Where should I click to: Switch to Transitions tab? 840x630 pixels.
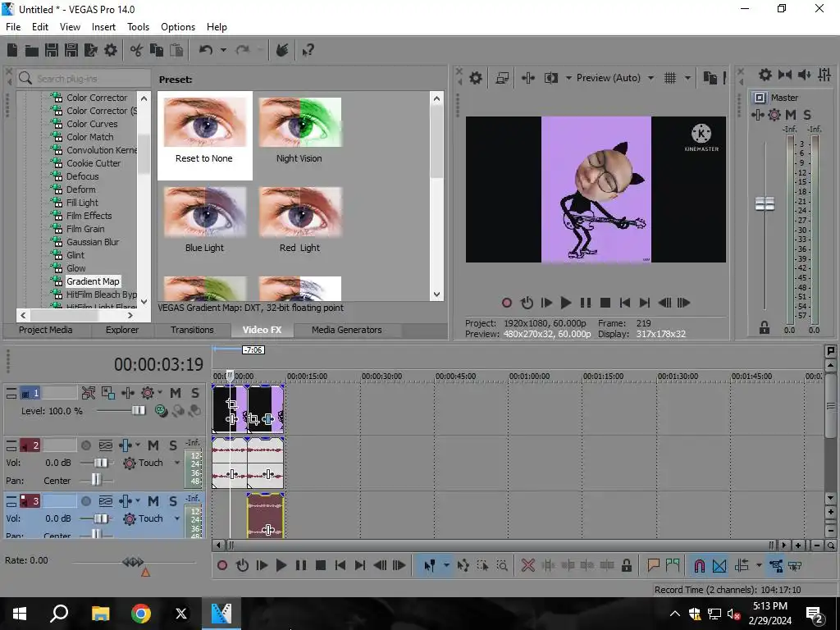[192, 330]
